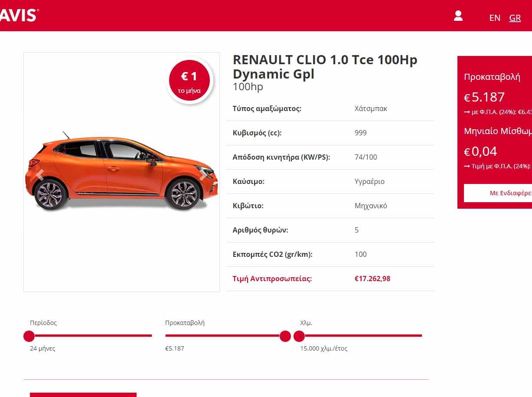Open the user account icon

pyautogui.click(x=458, y=16)
